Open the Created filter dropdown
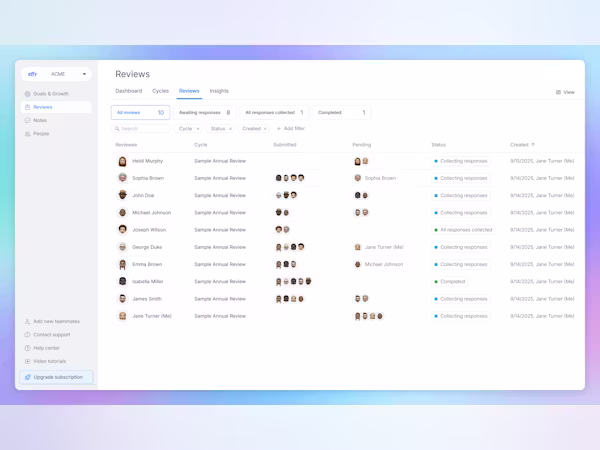Screen dimensions: 600x450 click(x=251, y=129)
